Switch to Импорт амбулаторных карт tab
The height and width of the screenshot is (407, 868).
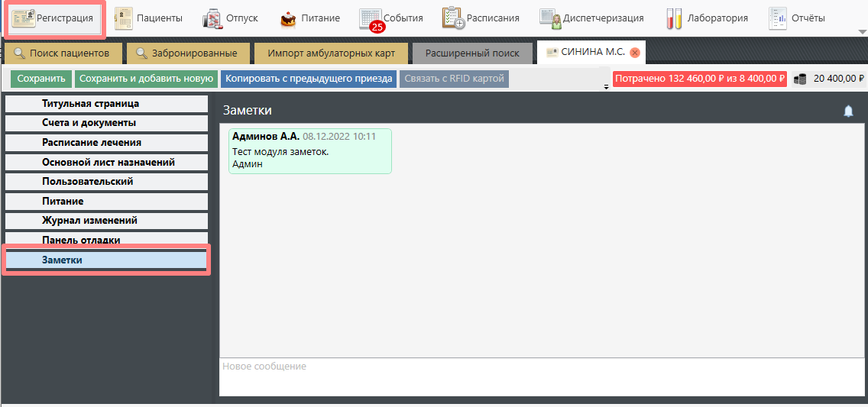[x=331, y=53]
